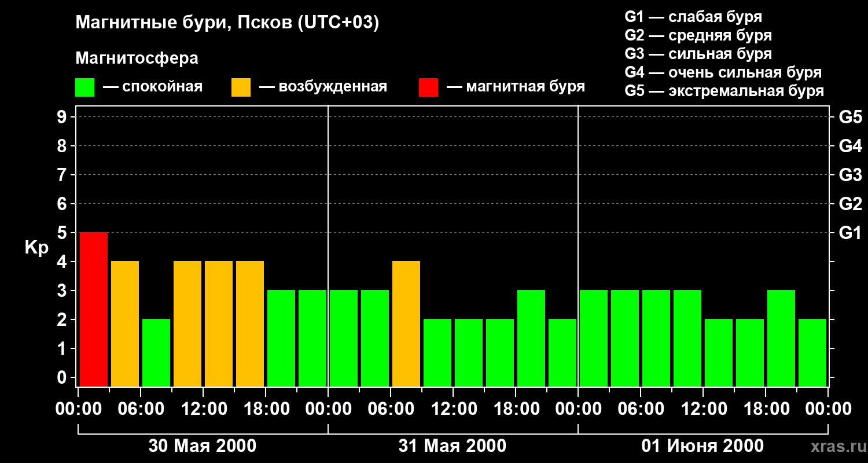Select the 18:00–21:00 bar on 01 Июня

pyautogui.click(x=781, y=338)
